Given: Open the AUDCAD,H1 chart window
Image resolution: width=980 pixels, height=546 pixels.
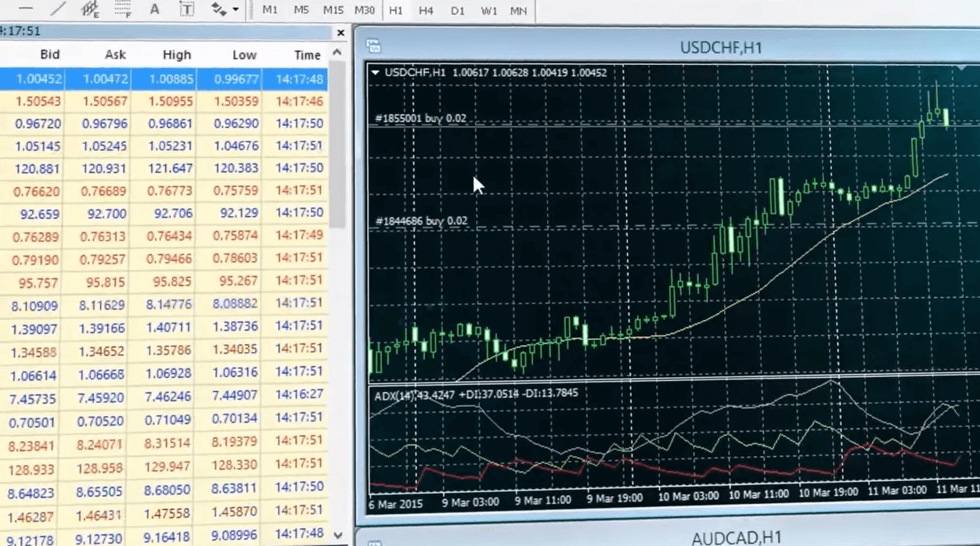Looking at the screenshot, I should click(x=734, y=538).
